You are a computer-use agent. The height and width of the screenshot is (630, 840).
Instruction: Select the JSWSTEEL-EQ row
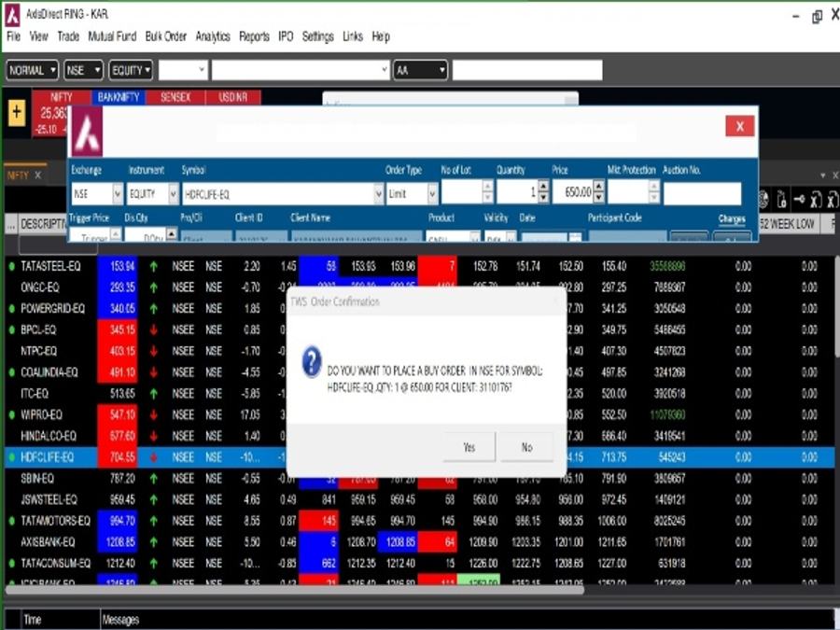click(x=420, y=500)
